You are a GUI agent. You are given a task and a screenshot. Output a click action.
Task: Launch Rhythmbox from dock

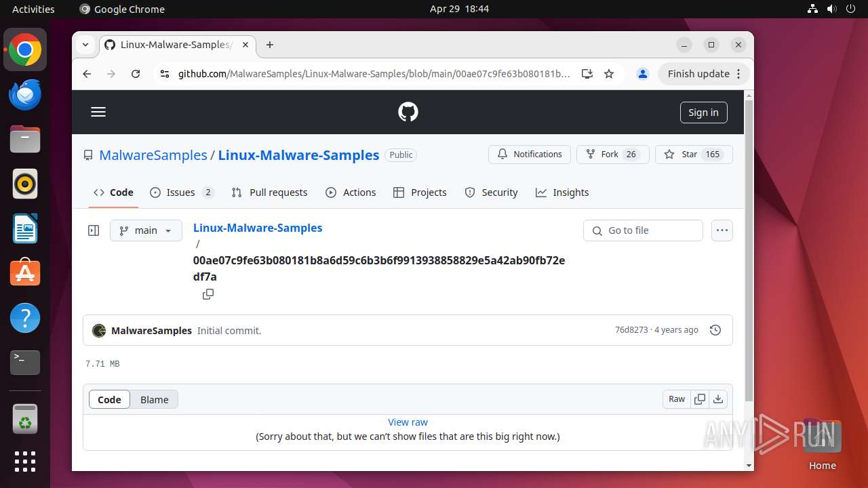point(25,184)
